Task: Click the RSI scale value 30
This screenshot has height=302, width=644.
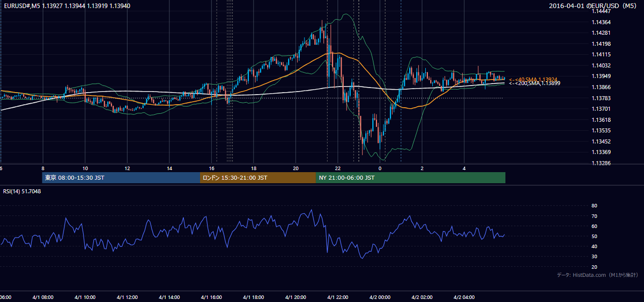Action: click(594, 257)
